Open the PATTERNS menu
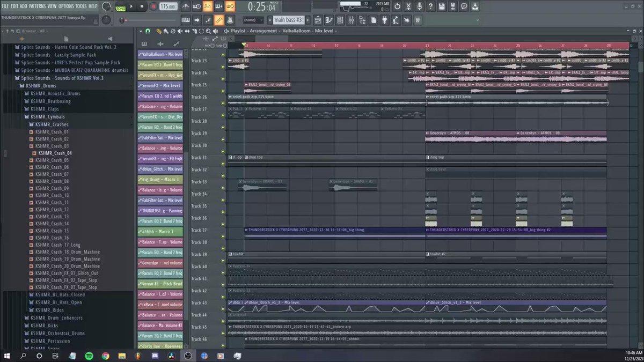This screenshot has width=644, height=362. click(38, 6)
